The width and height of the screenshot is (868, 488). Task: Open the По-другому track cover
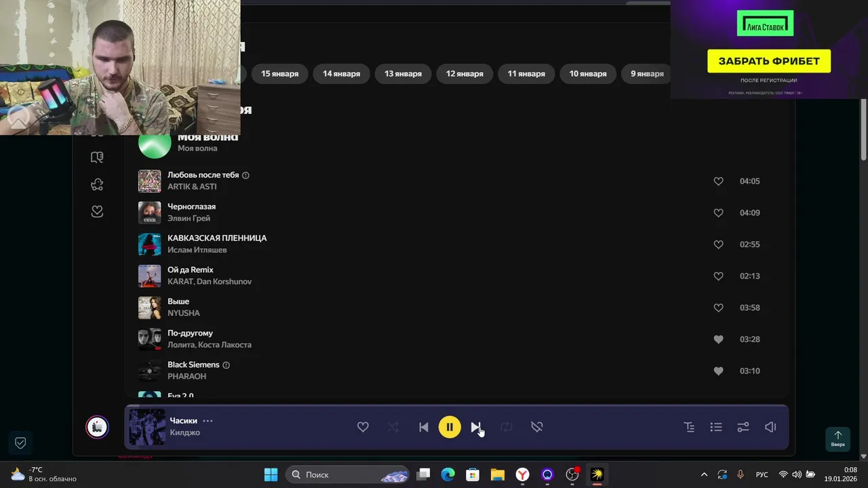click(150, 340)
